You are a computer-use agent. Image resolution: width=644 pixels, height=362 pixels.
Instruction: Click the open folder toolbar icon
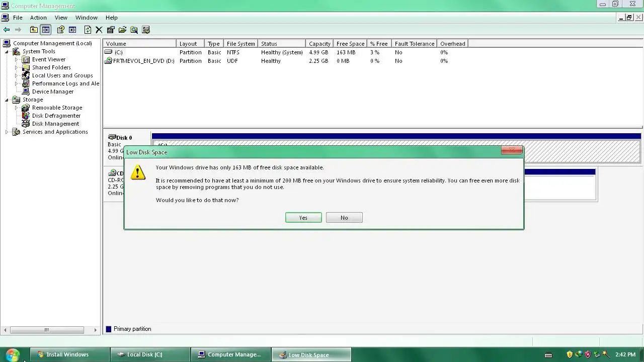point(122,30)
